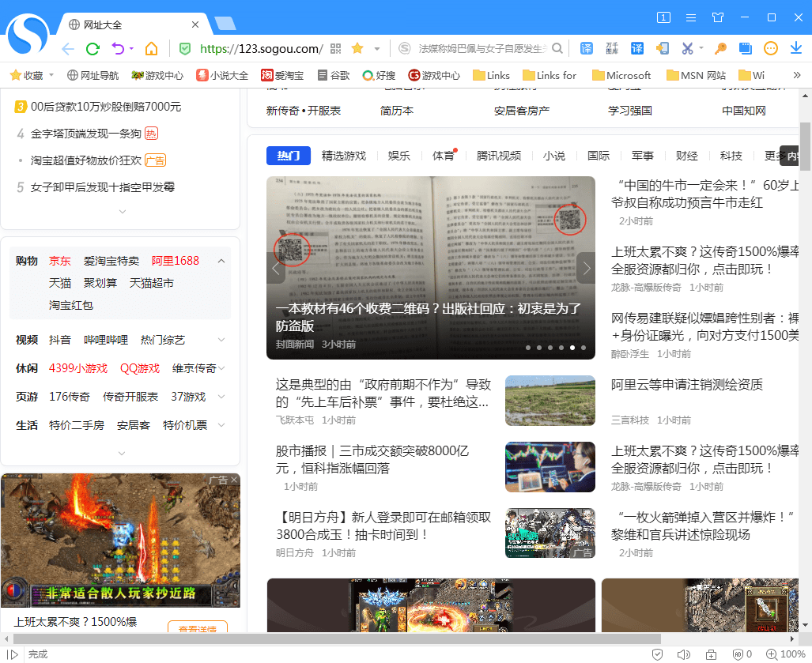This screenshot has height=663, width=812.
Task: Mute page sound via status bar speaker
Action: 684,654
